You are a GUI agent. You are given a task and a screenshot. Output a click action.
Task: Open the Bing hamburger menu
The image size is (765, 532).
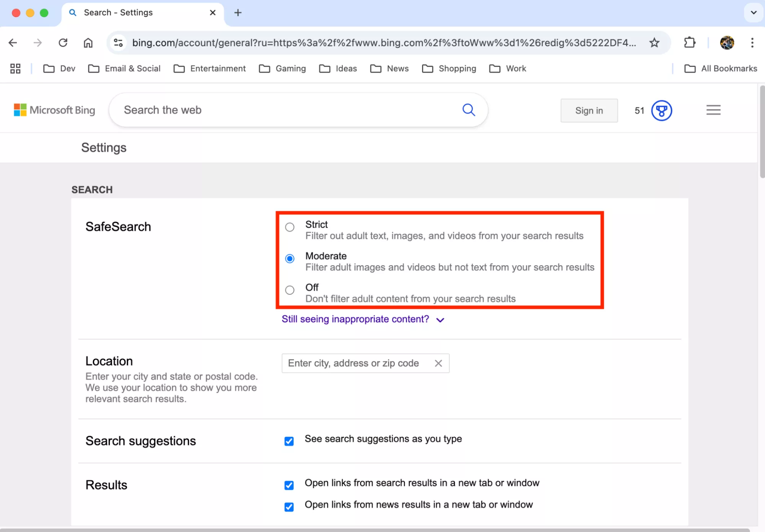point(713,110)
